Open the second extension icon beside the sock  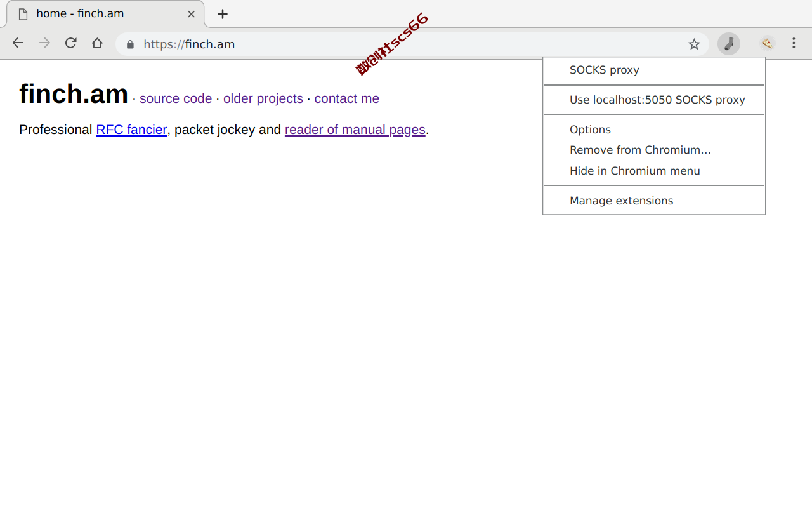click(768, 44)
